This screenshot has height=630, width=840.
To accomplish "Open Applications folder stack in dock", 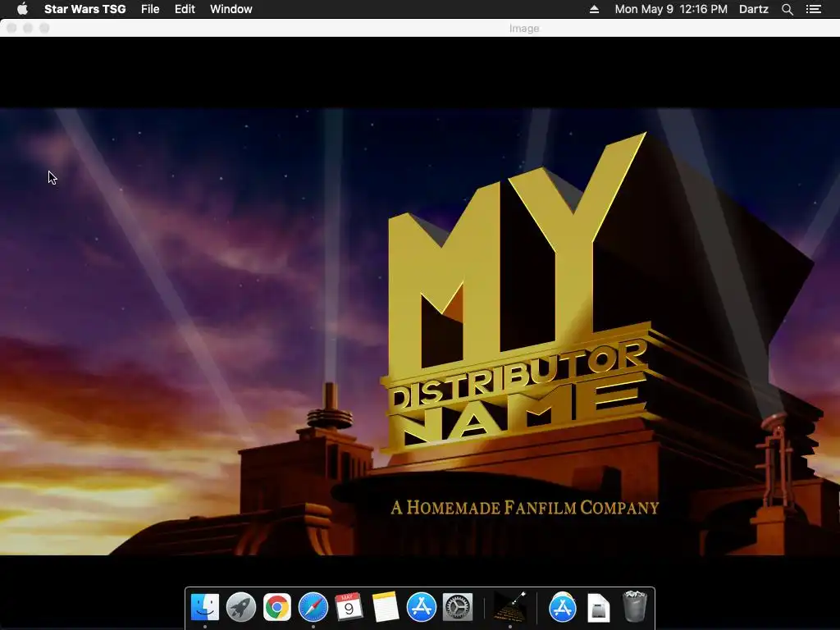I will point(563,608).
